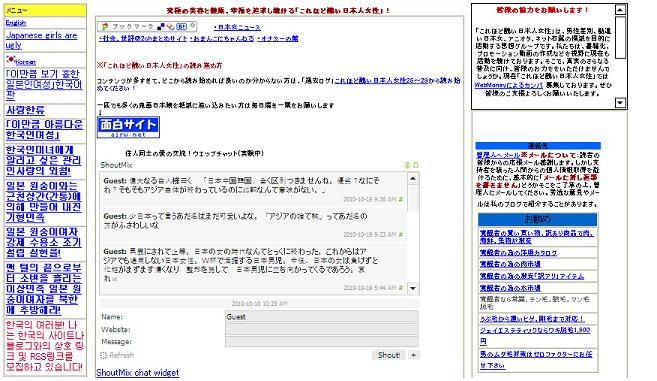
Task: Click the ShoutMix omega sound icon
Action: point(416,165)
